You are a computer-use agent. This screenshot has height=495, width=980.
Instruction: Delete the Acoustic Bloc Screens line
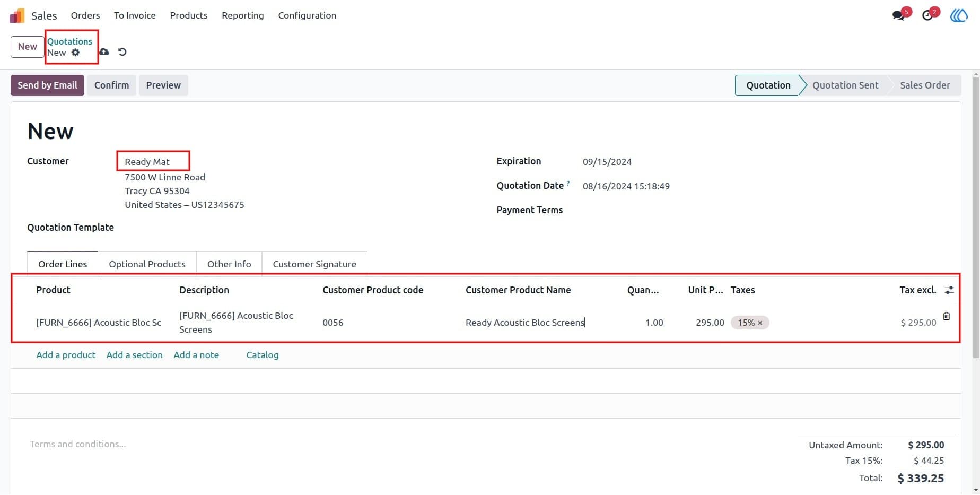tap(947, 316)
